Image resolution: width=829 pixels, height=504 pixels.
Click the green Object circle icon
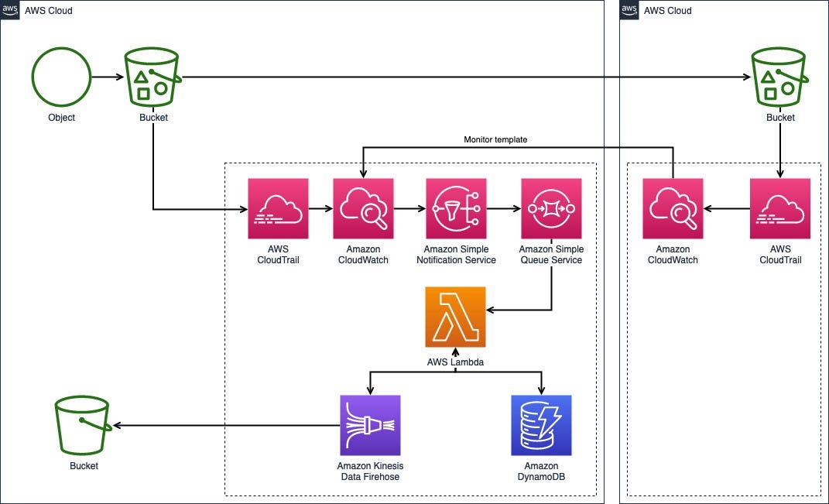click(61, 77)
